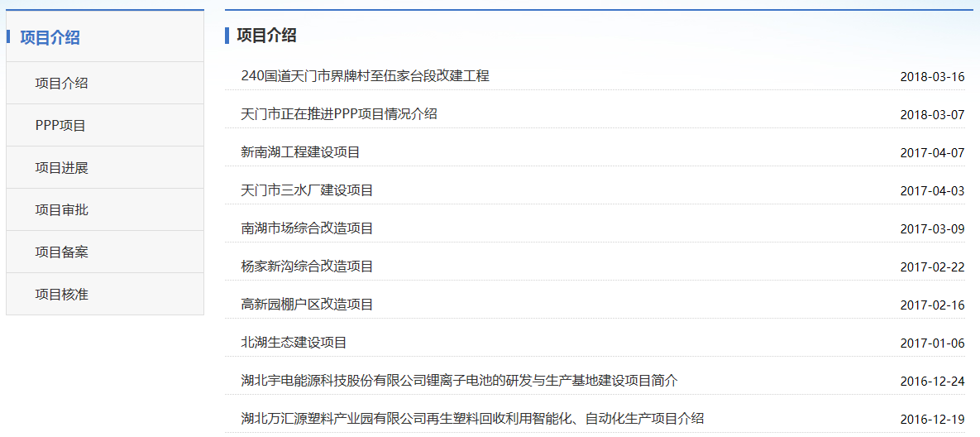Click the 项目介绍 sidebar header title
980x437 pixels.
click(50, 37)
